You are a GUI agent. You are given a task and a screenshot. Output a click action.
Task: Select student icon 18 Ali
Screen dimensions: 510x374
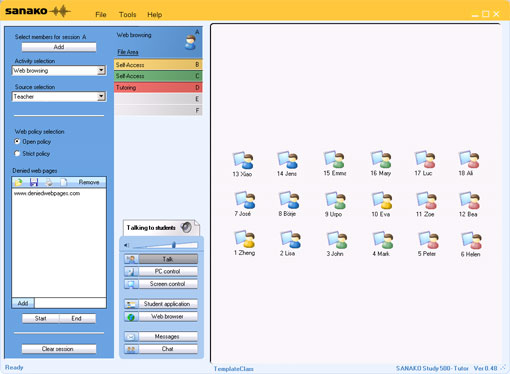point(469,160)
